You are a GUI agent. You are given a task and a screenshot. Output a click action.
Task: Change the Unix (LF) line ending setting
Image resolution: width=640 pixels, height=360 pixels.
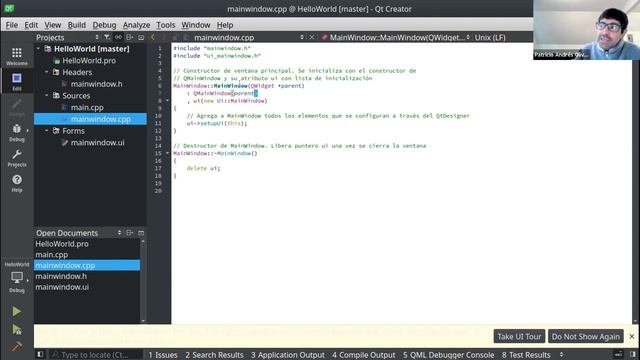tap(490, 37)
